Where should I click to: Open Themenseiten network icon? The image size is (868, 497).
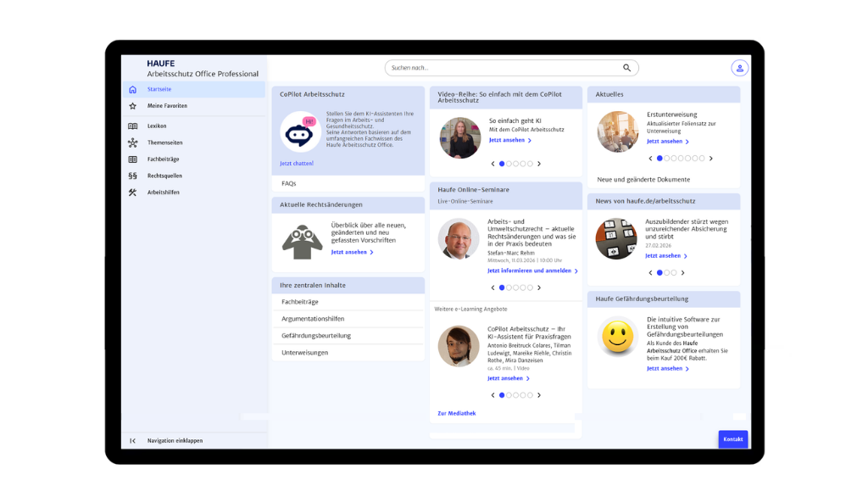132,142
